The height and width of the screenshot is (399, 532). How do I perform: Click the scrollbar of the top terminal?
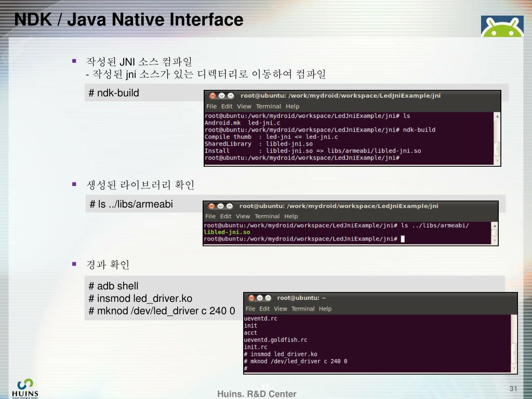click(x=497, y=138)
